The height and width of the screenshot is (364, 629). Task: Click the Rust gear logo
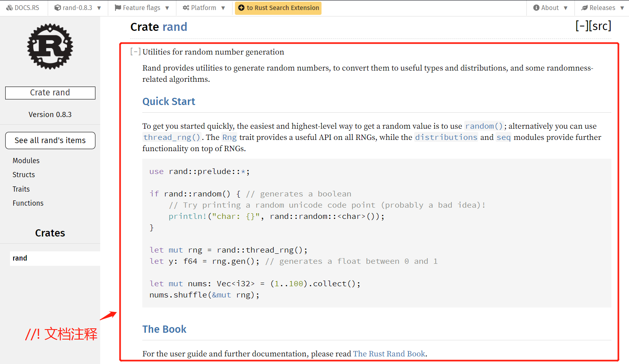[x=50, y=47]
